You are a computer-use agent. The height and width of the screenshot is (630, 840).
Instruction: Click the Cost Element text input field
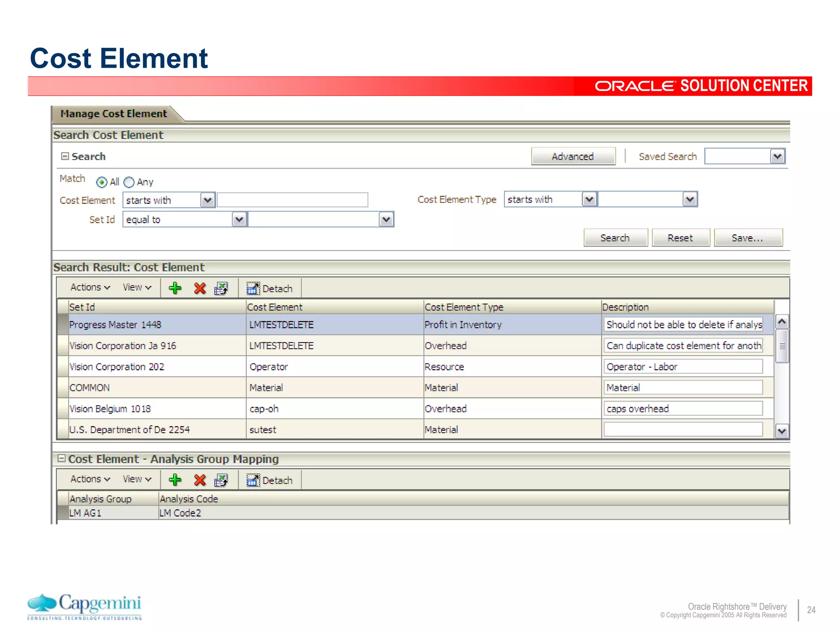(292, 200)
